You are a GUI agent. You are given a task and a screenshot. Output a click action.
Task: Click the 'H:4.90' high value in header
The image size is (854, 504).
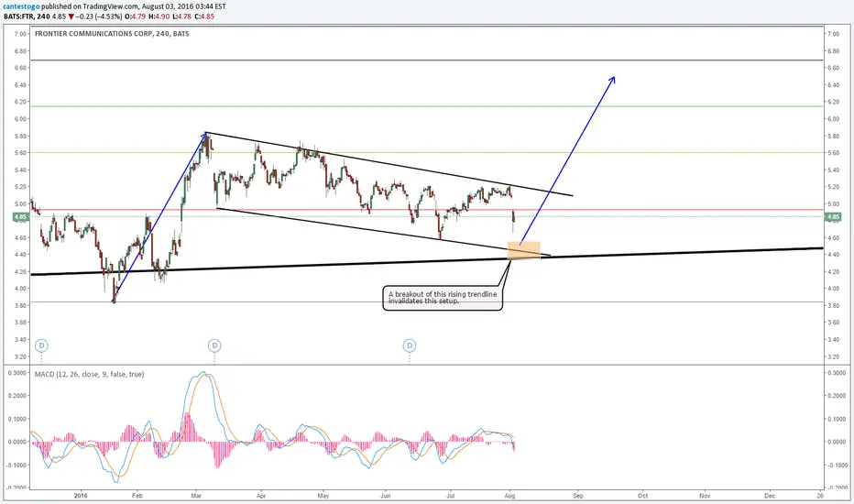point(159,16)
